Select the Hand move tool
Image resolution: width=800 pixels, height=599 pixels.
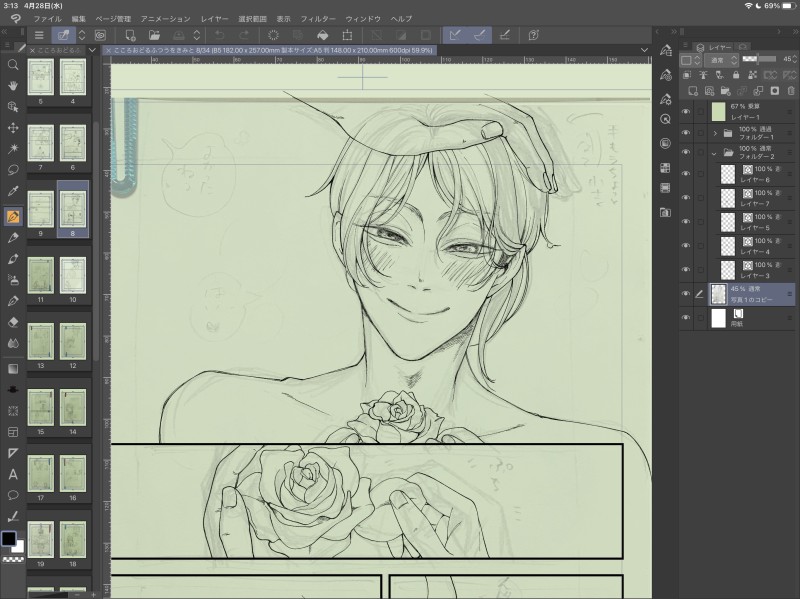click(13, 85)
